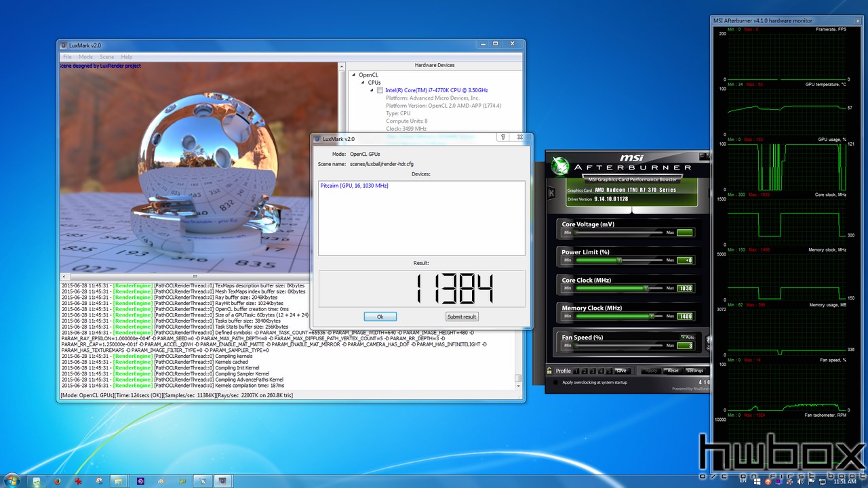
Task: Click the Kombustor K side button in Afterburner
Action: pyautogui.click(x=551, y=194)
